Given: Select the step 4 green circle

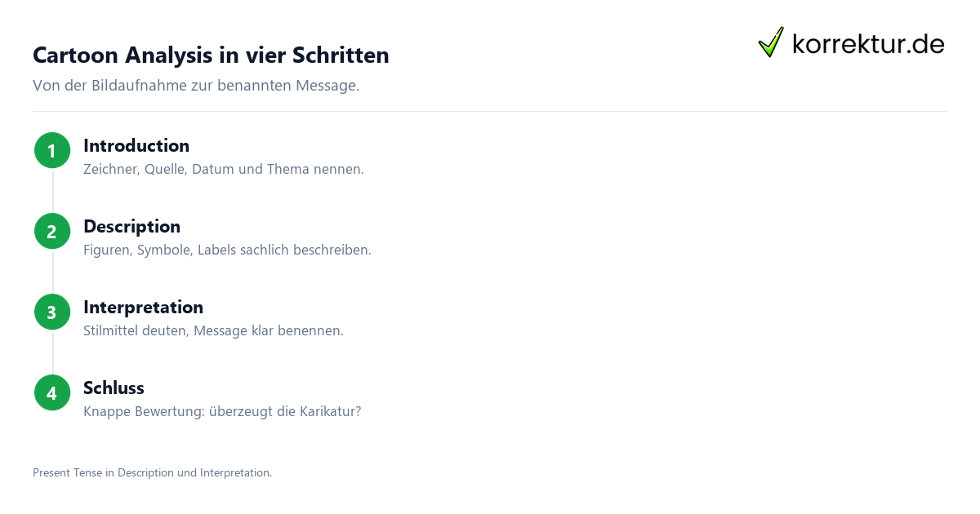Looking at the screenshot, I should tap(52, 392).
